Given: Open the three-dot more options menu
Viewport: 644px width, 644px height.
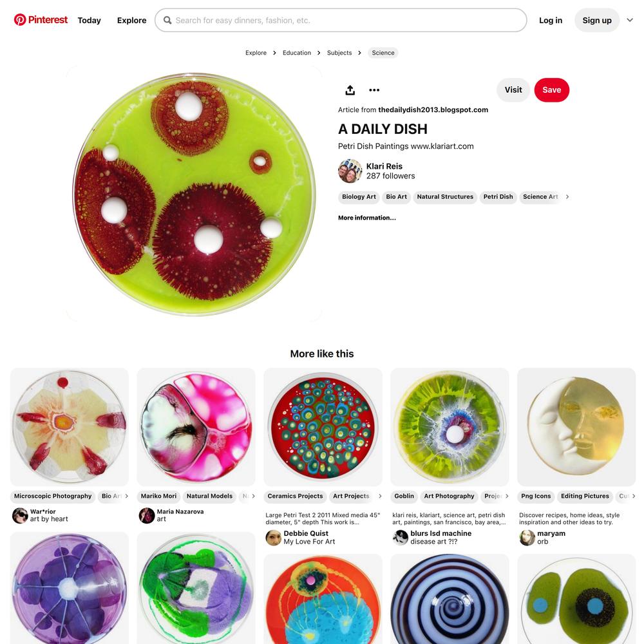Looking at the screenshot, I should coord(374,90).
